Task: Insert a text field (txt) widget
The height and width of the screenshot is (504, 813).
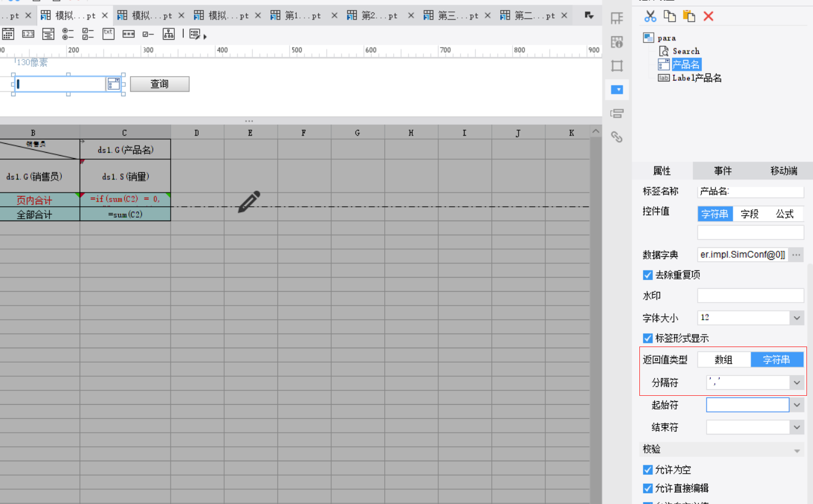Action: pyautogui.click(x=108, y=34)
